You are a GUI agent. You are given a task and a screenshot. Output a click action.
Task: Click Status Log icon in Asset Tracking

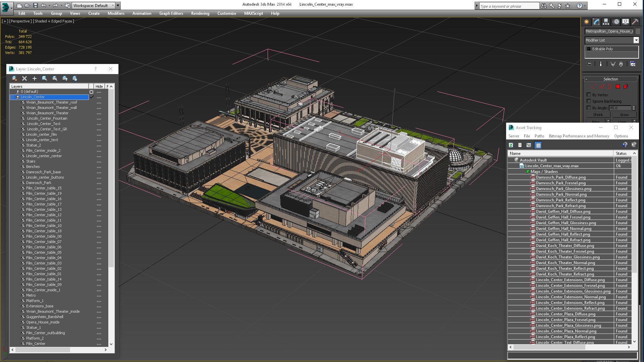point(520,145)
